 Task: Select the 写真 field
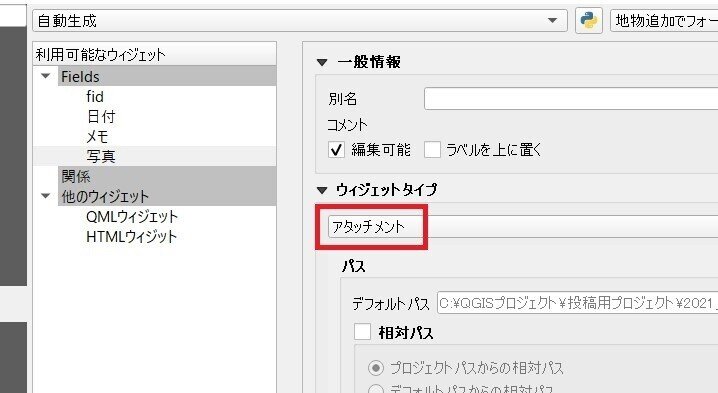101,156
